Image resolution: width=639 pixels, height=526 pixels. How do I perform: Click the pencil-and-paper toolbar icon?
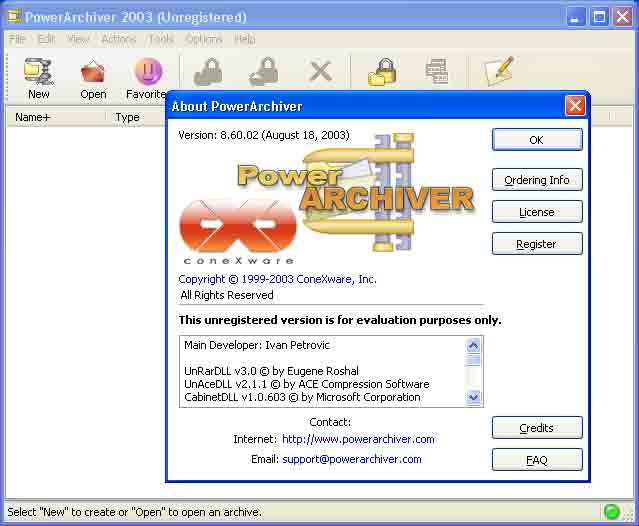coord(499,71)
